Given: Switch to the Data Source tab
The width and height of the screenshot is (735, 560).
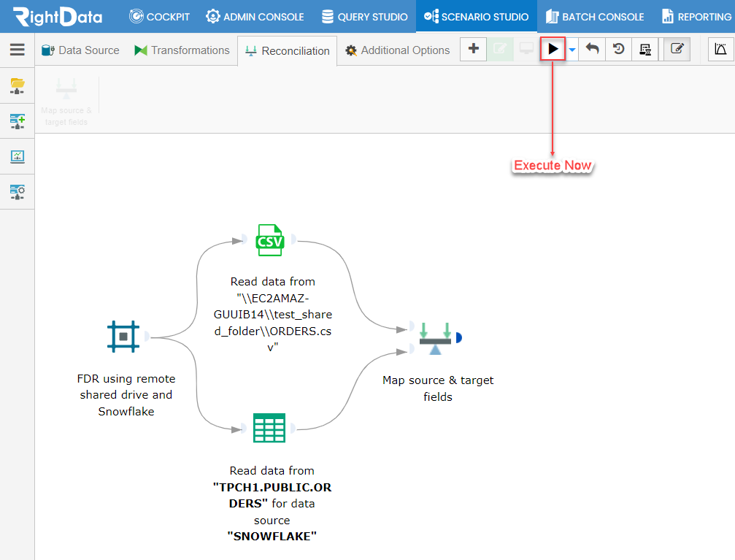Looking at the screenshot, I should tap(80, 50).
